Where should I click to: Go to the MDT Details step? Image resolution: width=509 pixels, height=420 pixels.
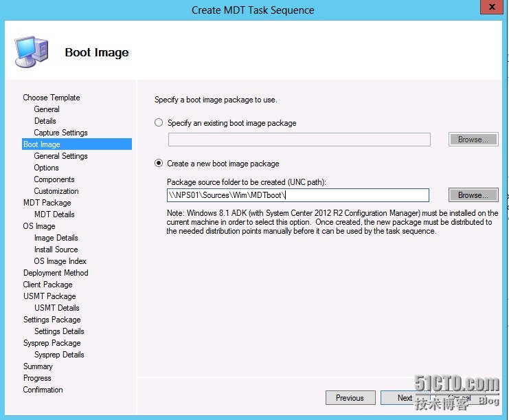54,214
